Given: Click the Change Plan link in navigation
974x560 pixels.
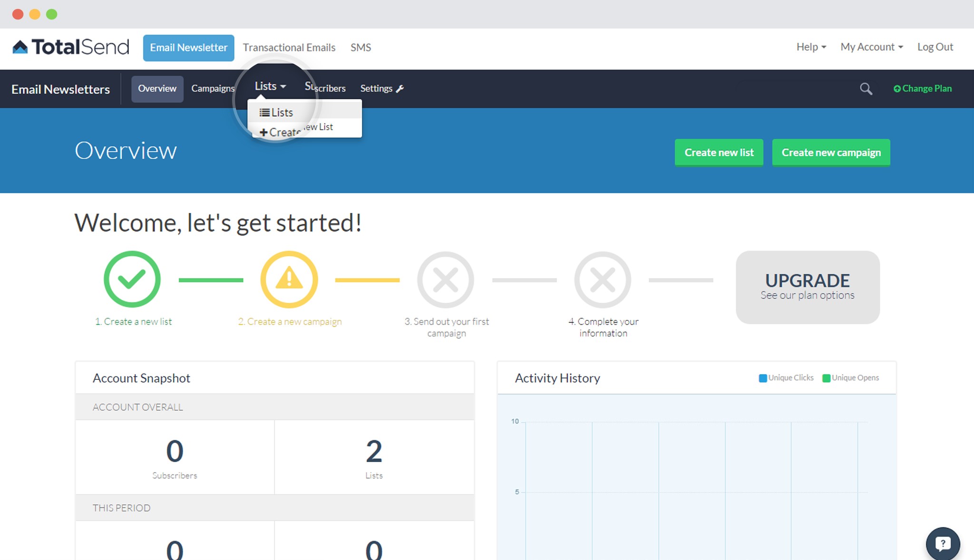Looking at the screenshot, I should (x=923, y=88).
